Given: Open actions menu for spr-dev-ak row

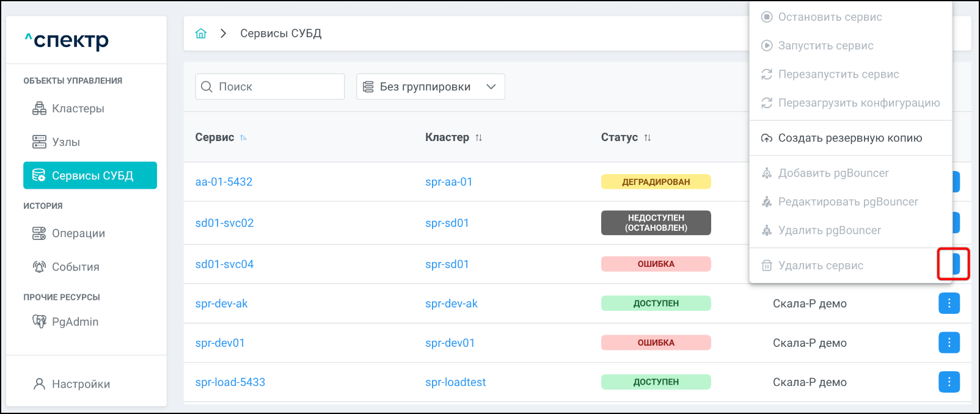Looking at the screenshot, I should coord(949,303).
